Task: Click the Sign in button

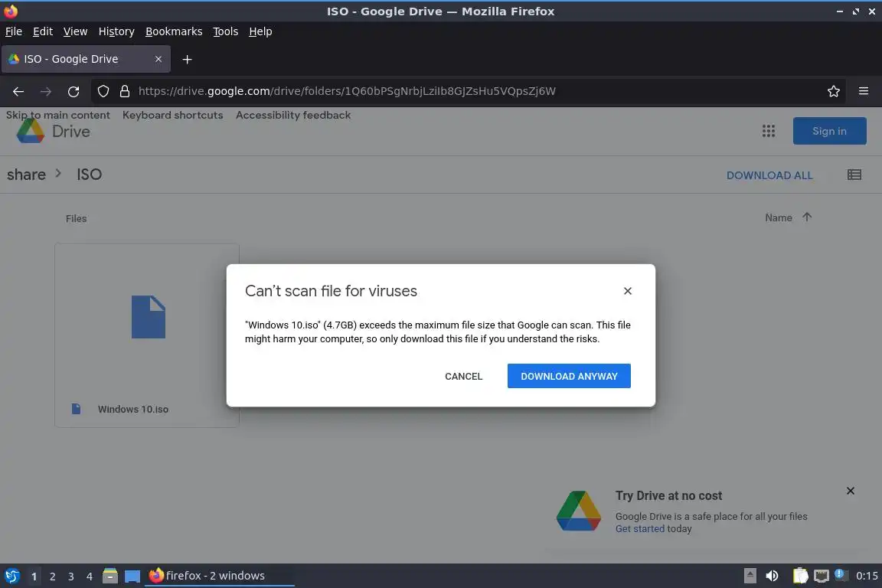Action: click(x=829, y=131)
